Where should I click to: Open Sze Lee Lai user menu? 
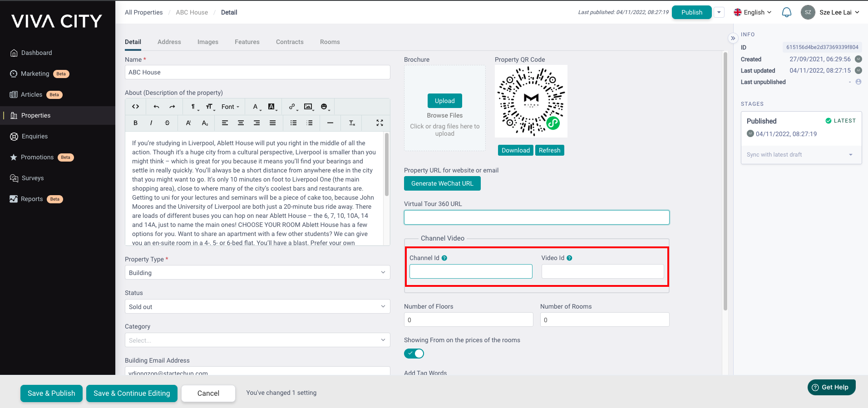coord(830,12)
